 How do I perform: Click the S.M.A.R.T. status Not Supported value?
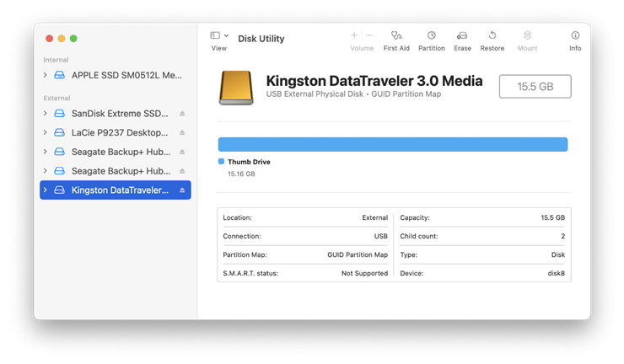364,273
